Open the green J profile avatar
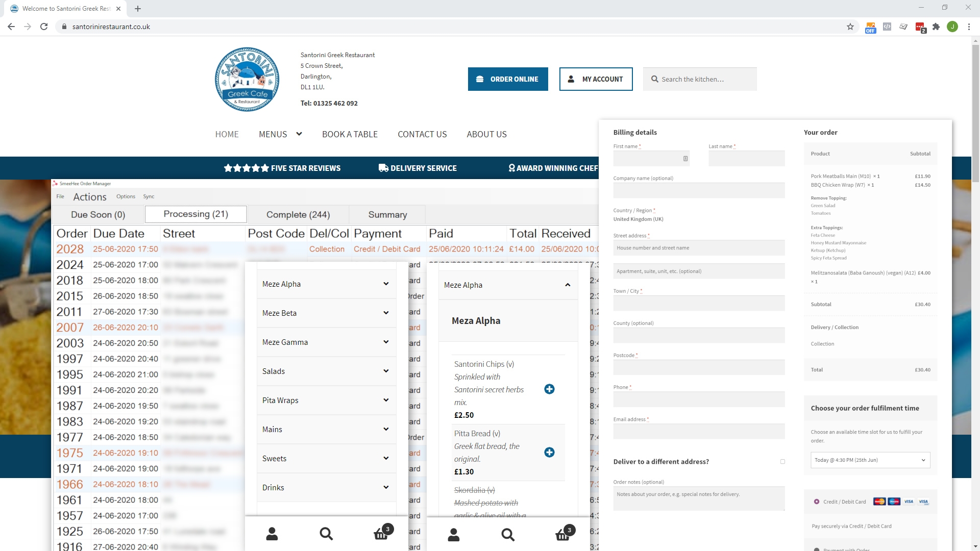The height and width of the screenshot is (551, 980). [x=952, y=27]
